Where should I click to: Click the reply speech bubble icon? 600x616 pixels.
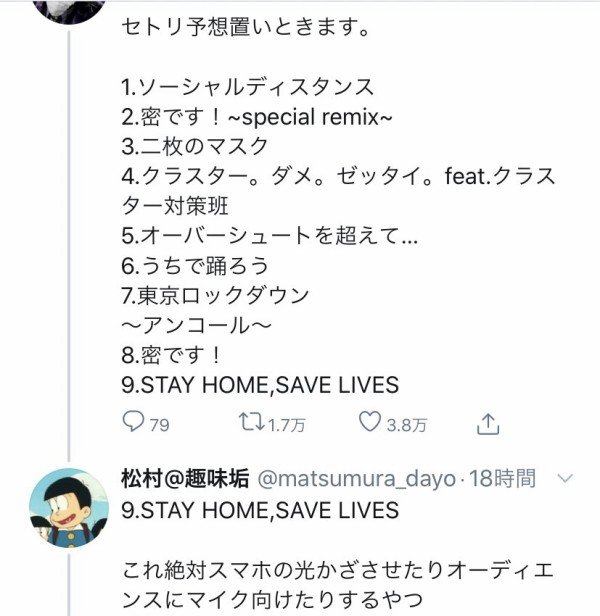[x=133, y=422]
